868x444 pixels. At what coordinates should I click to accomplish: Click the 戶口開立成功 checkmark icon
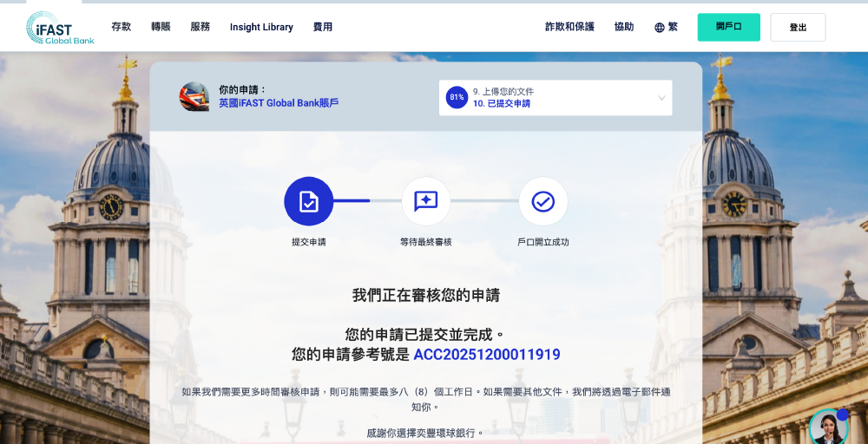pos(543,201)
